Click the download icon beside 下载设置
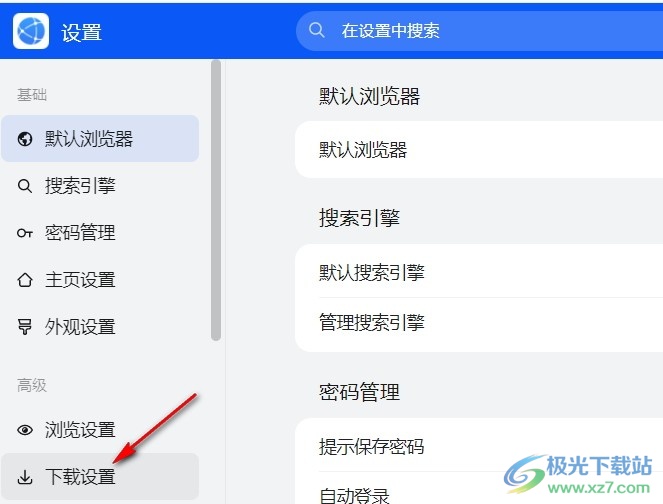This screenshot has height=504, width=663. [25, 477]
